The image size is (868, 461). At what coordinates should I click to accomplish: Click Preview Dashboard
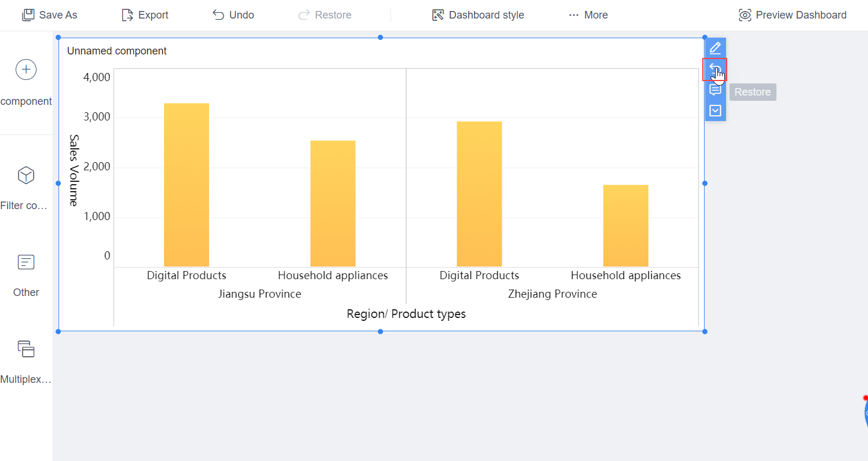pyautogui.click(x=793, y=15)
